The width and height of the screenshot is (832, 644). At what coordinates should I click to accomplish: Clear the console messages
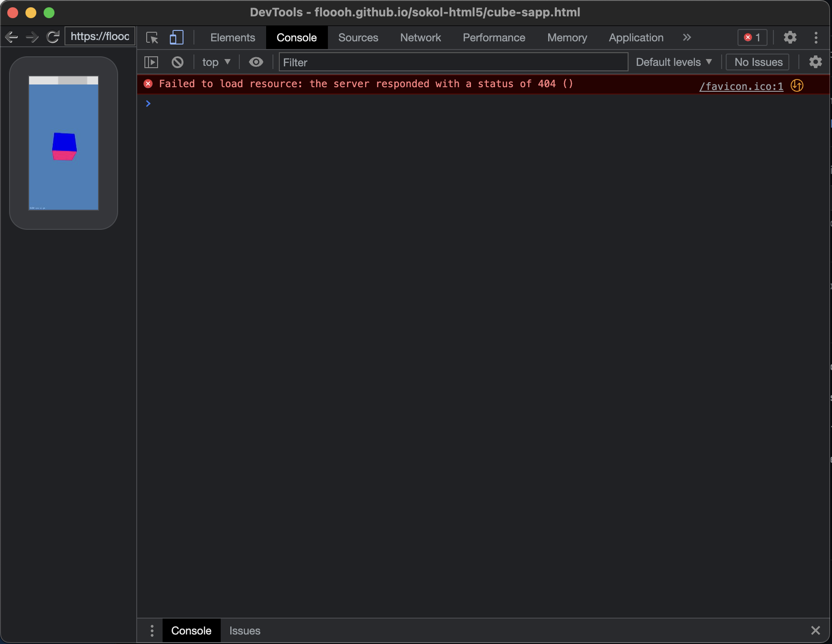point(177,62)
